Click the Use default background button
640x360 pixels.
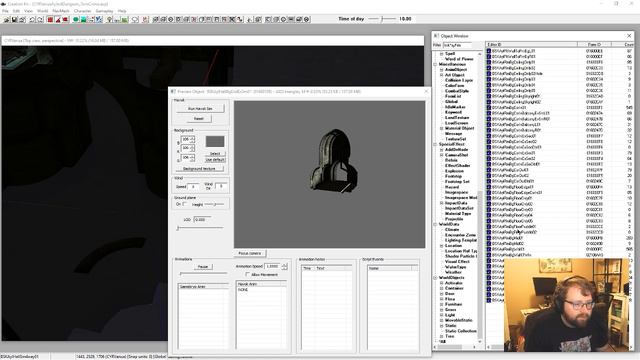point(215,160)
